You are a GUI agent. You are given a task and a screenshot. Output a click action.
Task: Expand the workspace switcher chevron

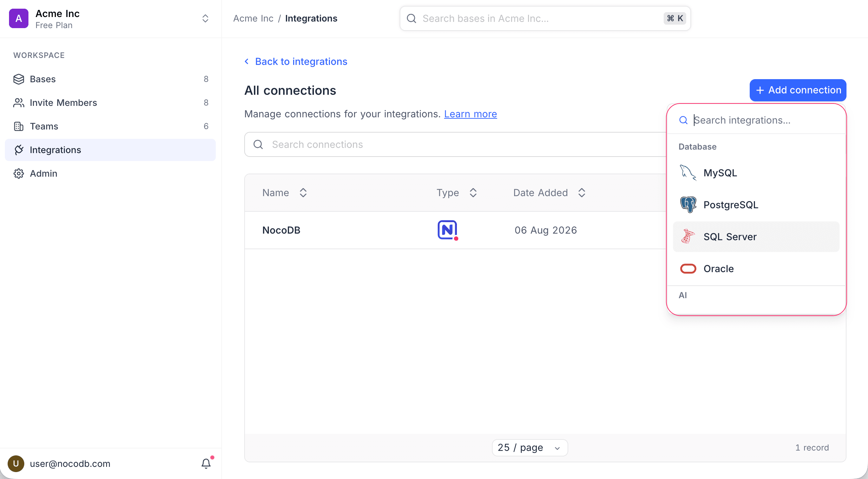205,18
